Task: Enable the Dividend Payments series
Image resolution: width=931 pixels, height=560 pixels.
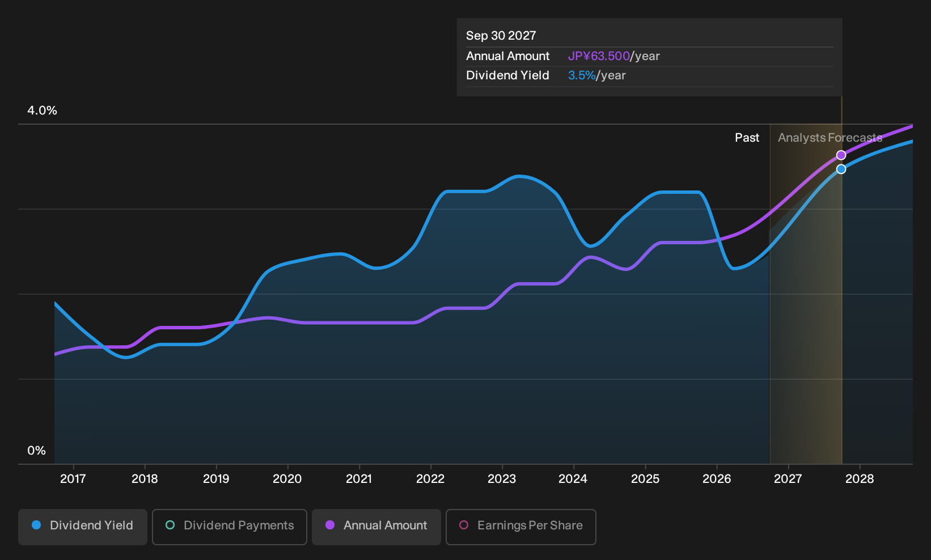Action: (x=230, y=527)
